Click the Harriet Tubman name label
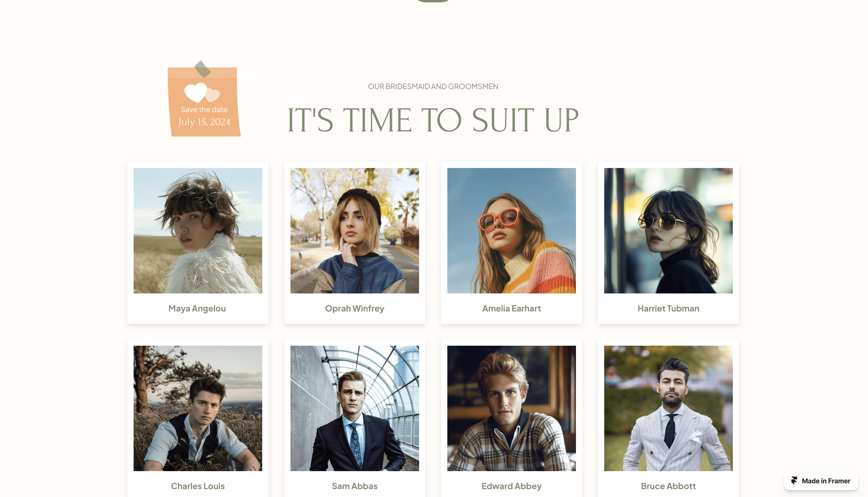Image resolution: width=868 pixels, height=497 pixels. (x=668, y=309)
